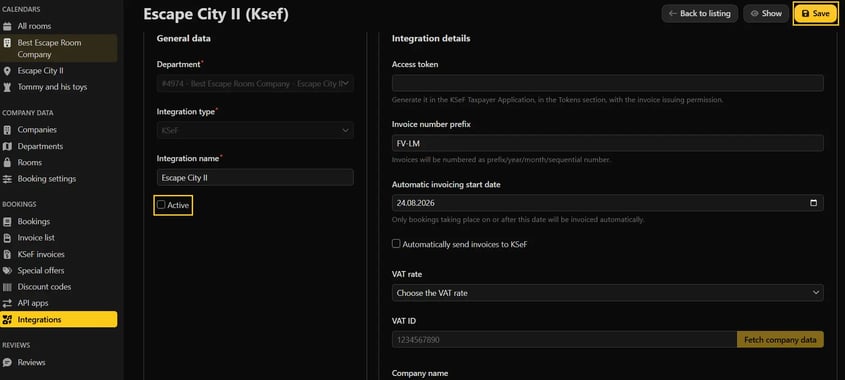Viewport: 845px width, 380px height.
Task: Save the integration
Action: (x=815, y=13)
